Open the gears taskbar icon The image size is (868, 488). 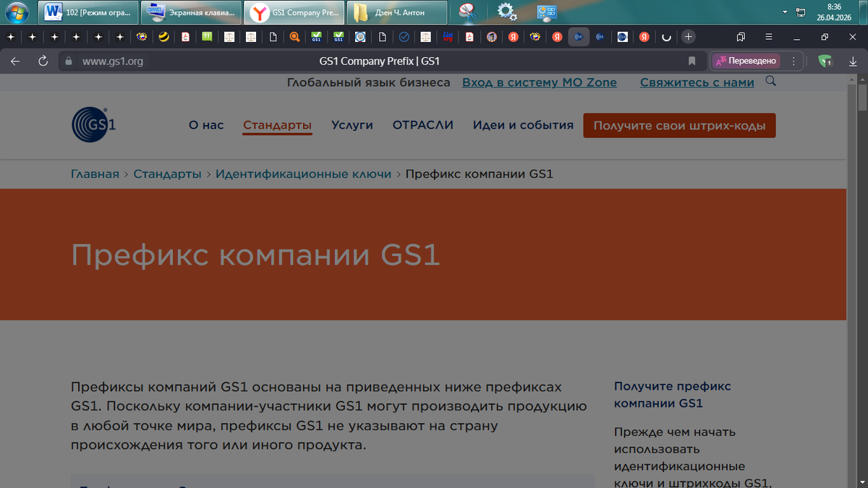click(507, 12)
